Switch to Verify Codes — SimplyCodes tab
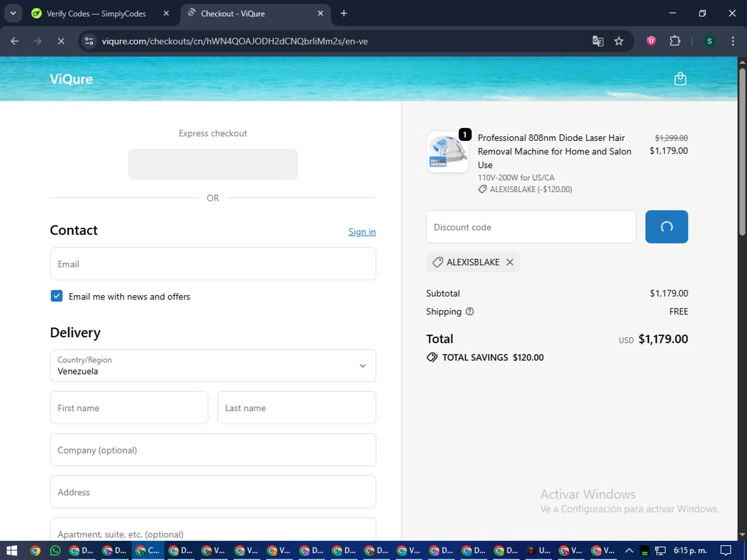Screen dimensions: 747x560 pyautogui.click(x=96, y=13)
